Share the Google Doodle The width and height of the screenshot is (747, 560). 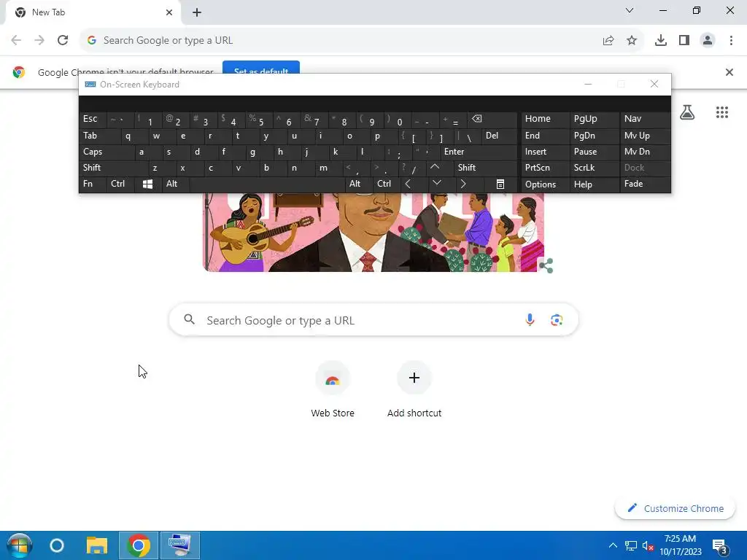[546, 265]
